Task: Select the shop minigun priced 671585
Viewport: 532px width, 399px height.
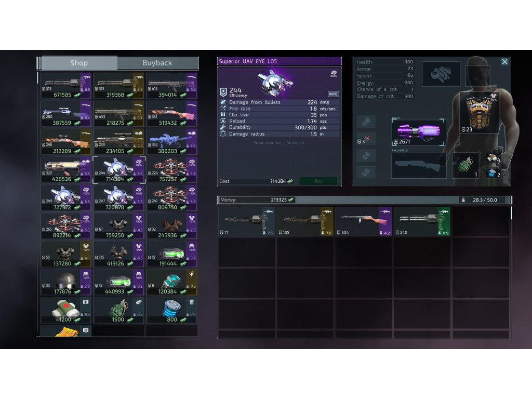Action: (x=66, y=86)
